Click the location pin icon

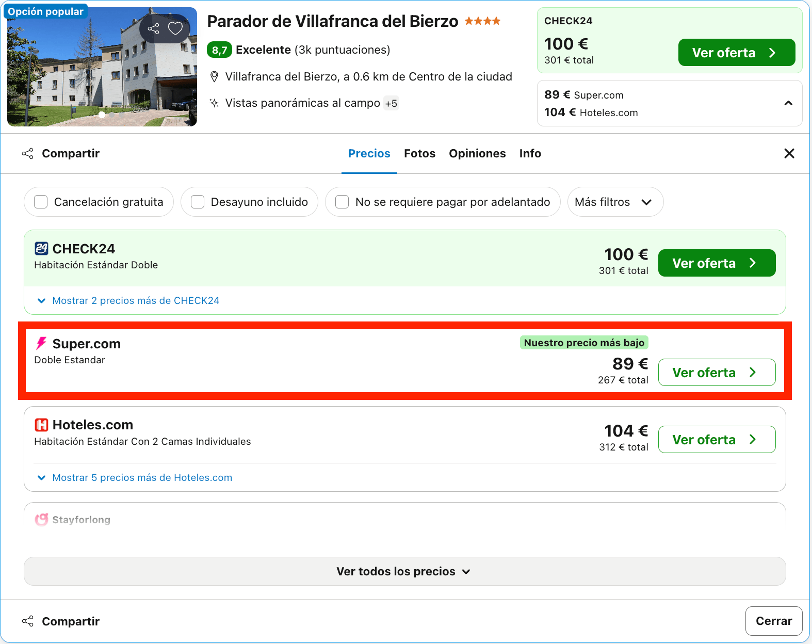214,77
